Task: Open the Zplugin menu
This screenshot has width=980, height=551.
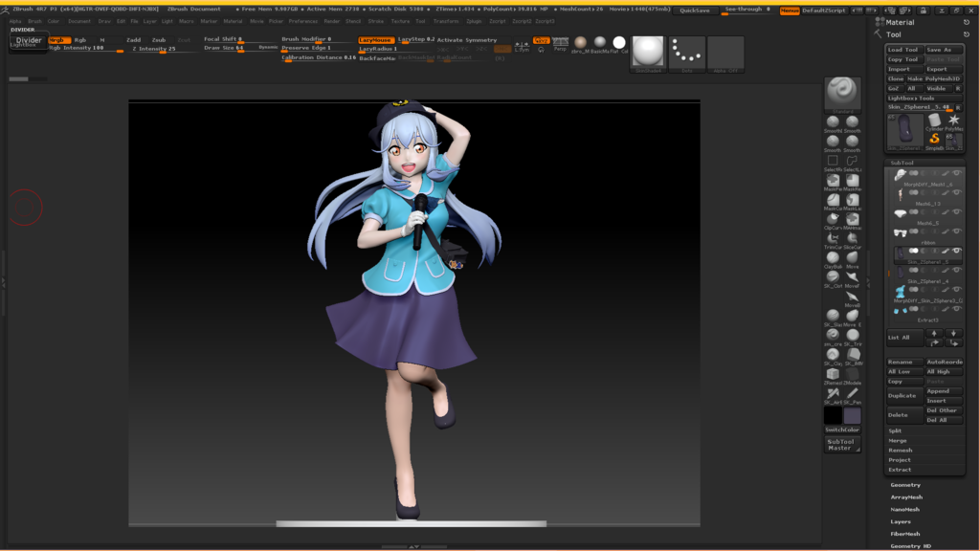Action: point(474,21)
